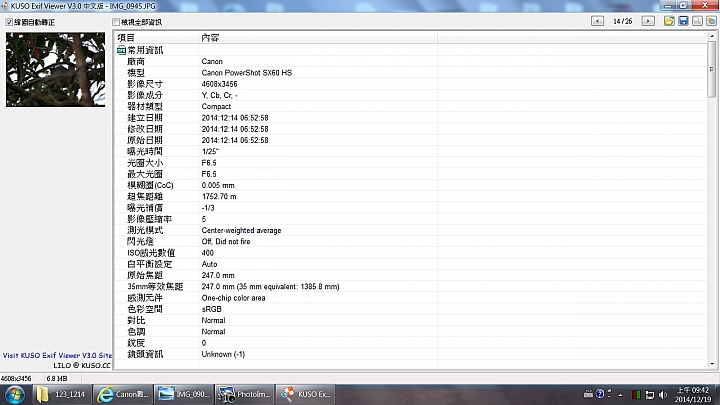Open the Windows Start menu
The image size is (720, 405).
click(15, 394)
